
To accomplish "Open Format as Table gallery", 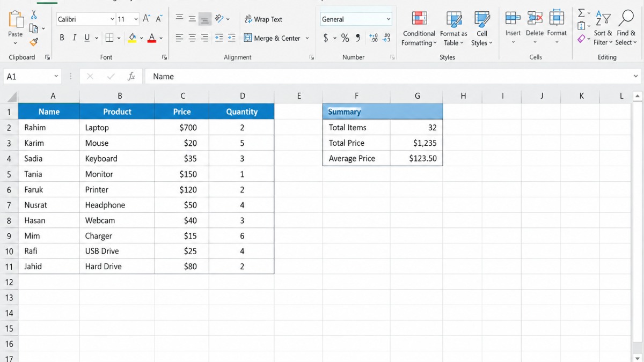I will coord(453,28).
